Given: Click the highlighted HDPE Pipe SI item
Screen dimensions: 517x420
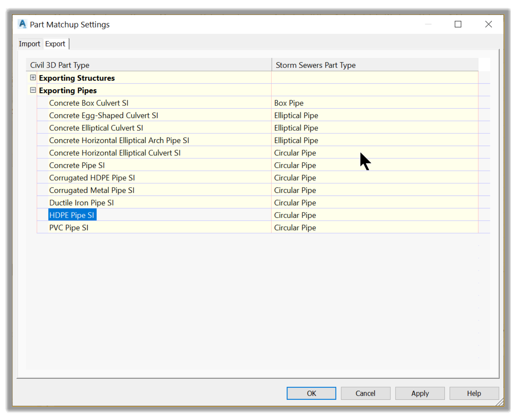Looking at the screenshot, I should click(72, 215).
